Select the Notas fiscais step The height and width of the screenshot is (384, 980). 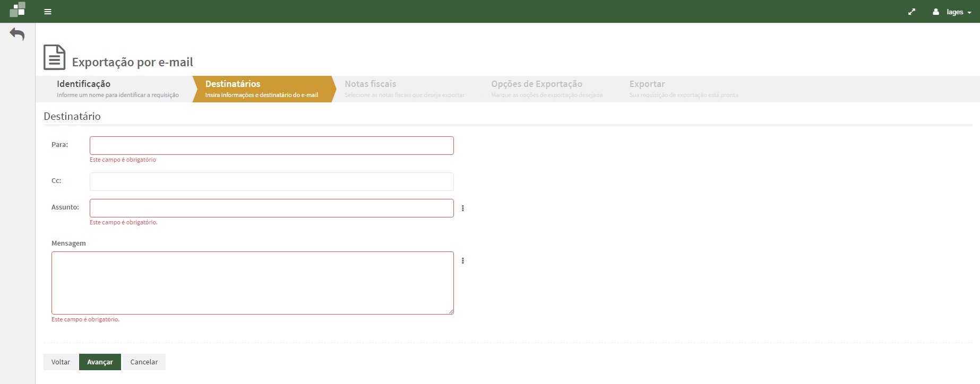click(x=405, y=89)
